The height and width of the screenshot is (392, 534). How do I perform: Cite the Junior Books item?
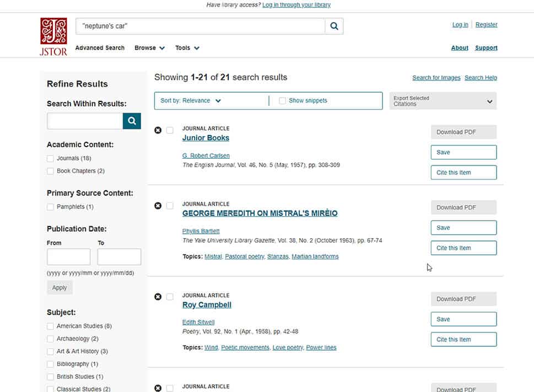click(463, 173)
